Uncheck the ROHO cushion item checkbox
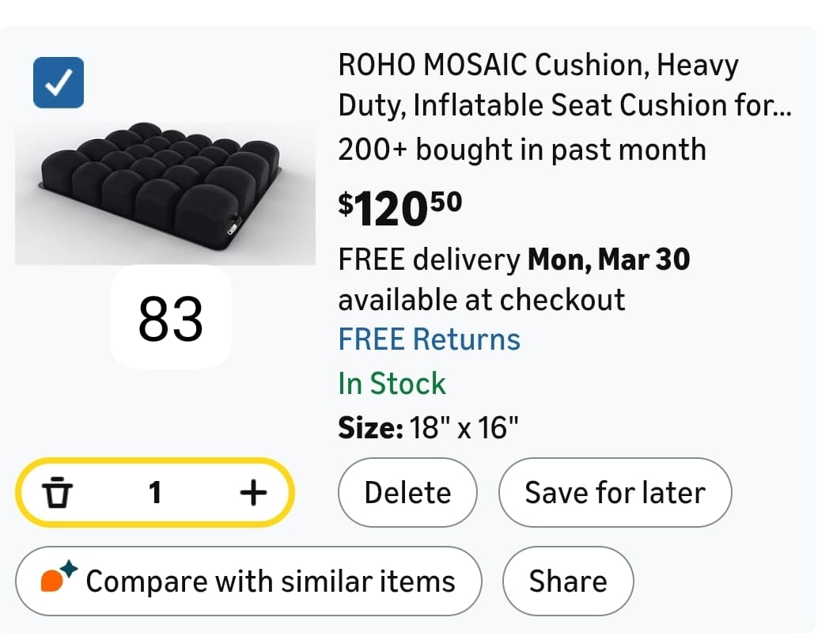The image size is (833, 644). [59, 82]
